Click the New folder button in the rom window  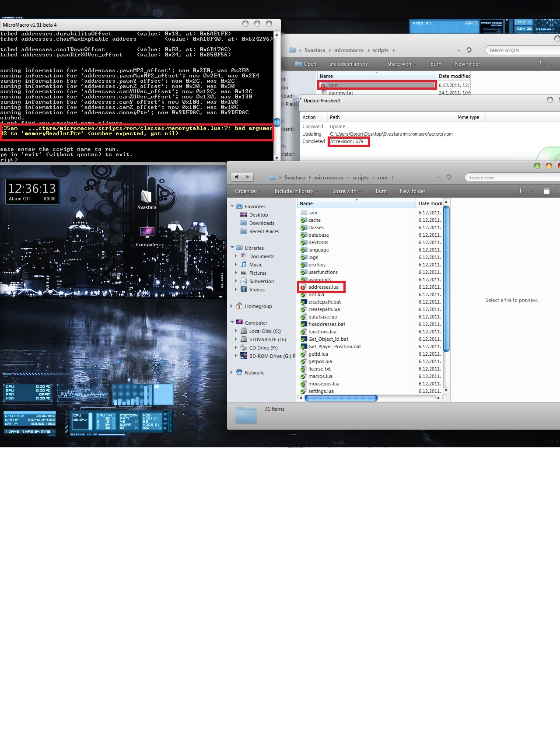click(x=412, y=191)
